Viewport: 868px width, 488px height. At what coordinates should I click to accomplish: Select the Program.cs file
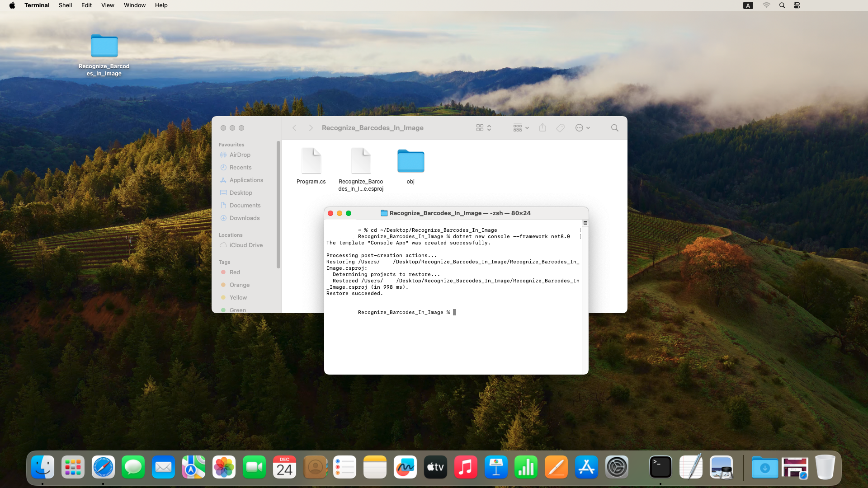[x=311, y=161]
